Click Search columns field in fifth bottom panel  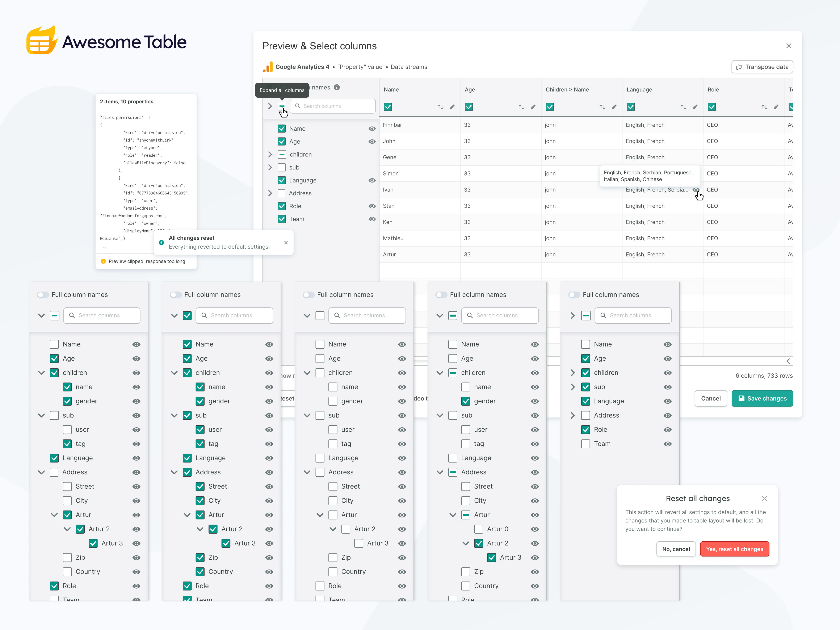point(633,315)
